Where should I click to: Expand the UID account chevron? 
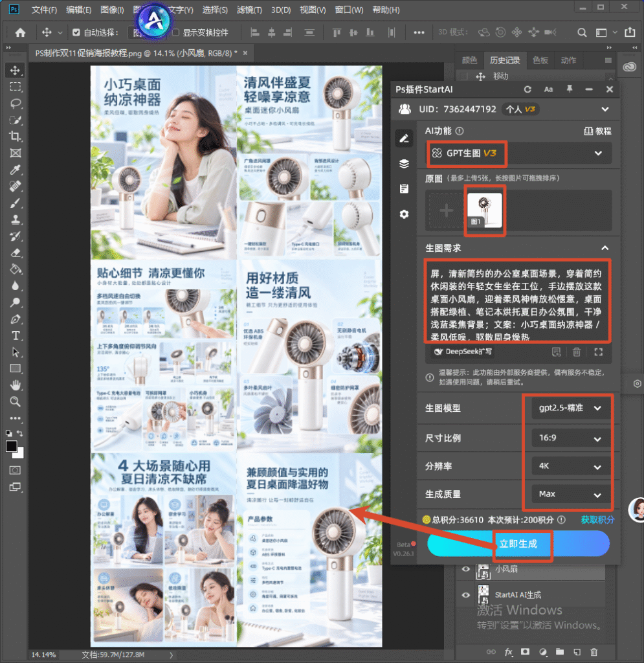(605, 109)
